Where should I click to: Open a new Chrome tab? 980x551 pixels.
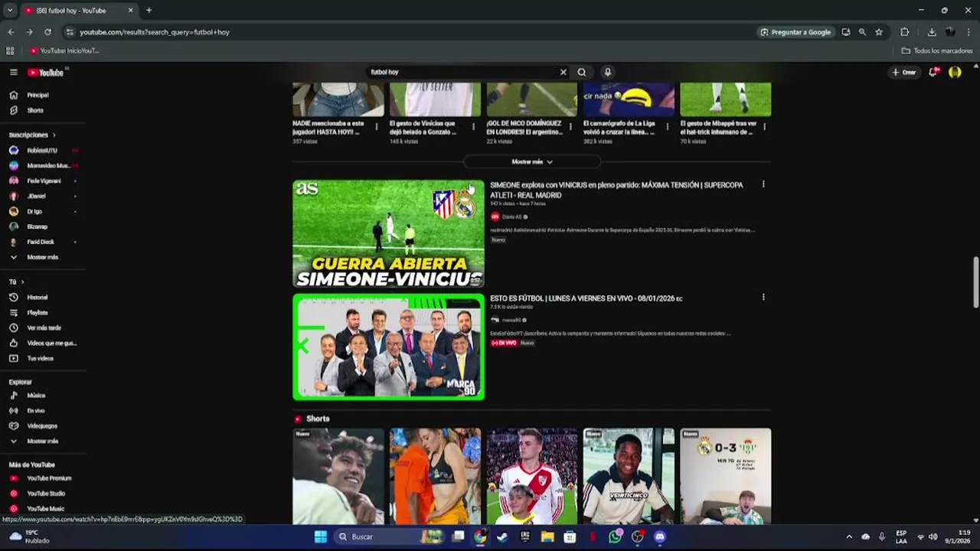point(149,10)
